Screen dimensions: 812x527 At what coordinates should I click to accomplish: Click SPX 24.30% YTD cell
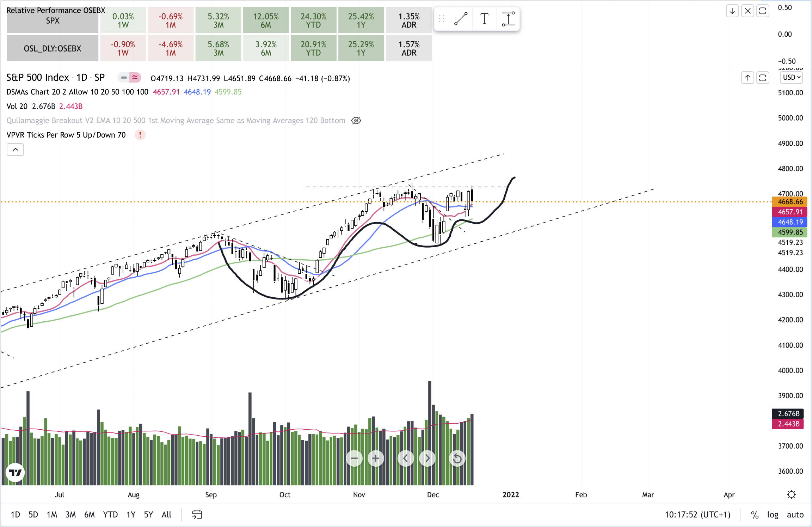(x=313, y=20)
